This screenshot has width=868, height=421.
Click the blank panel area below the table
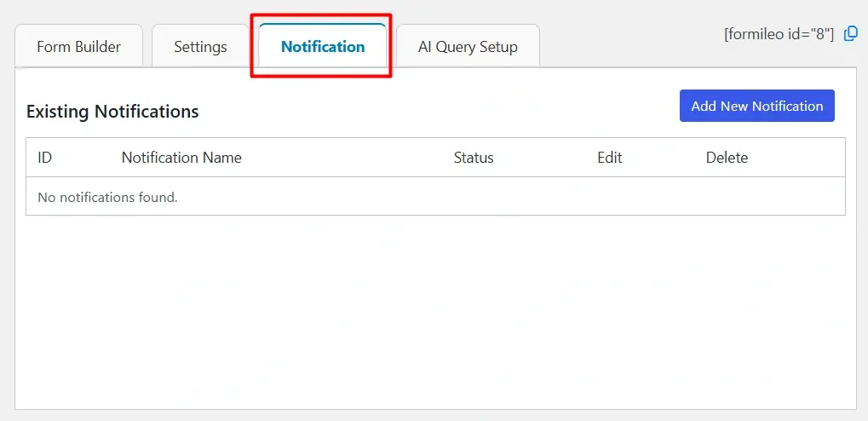pyautogui.click(x=434, y=315)
